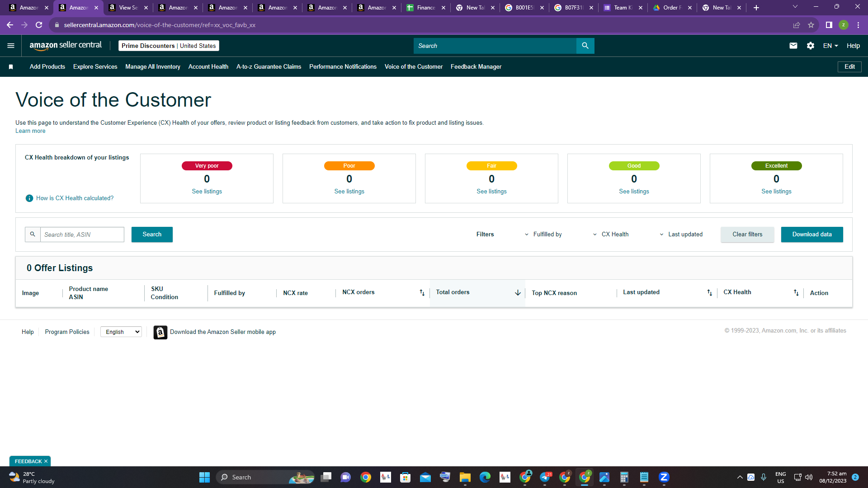
Task: Click the Amazon Seller Central logo
Action: 66,46
